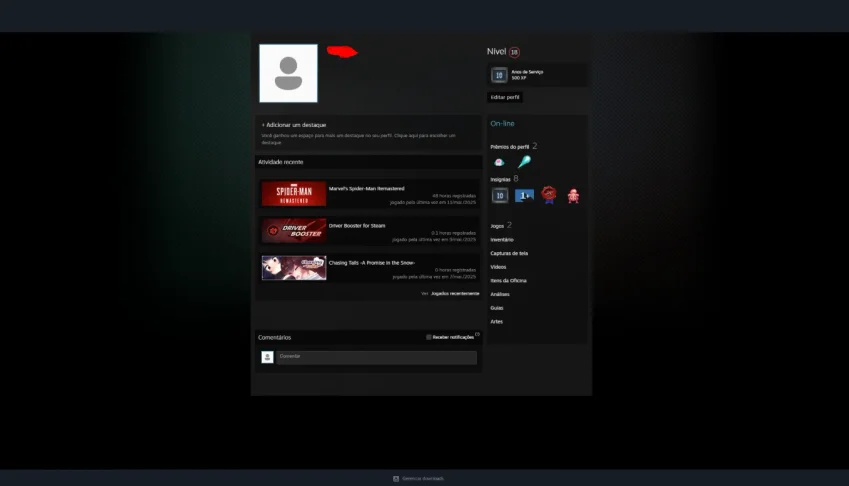Click the help icon next to notifications
Viewport: 849px width, 486px height.
pyautogui.click(x=477, y=334)
